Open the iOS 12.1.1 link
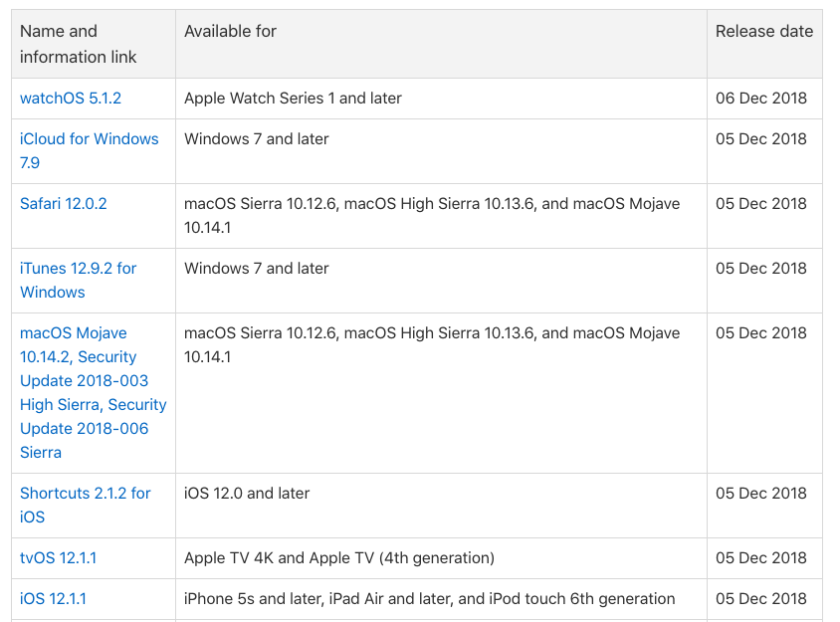 53,598
